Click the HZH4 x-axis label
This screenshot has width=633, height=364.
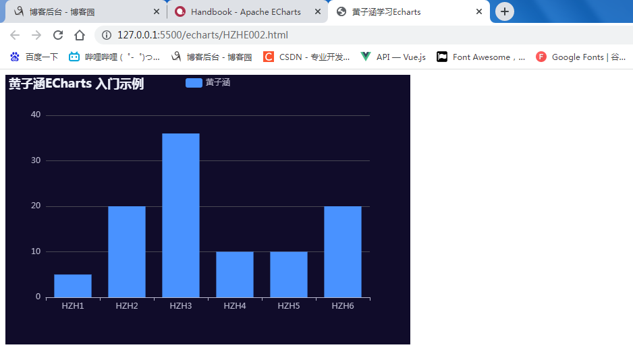click(235, 306)
